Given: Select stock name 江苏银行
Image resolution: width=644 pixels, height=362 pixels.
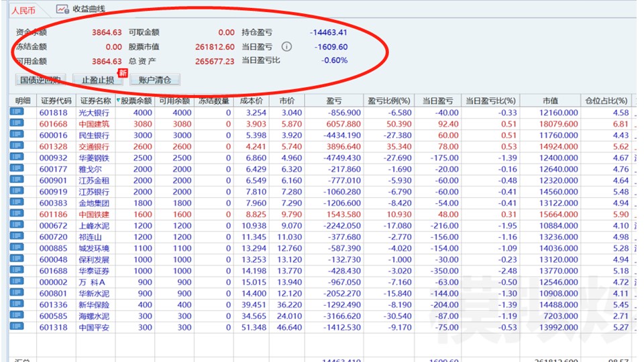Looking at the screenshot, I should click(94, 192).
